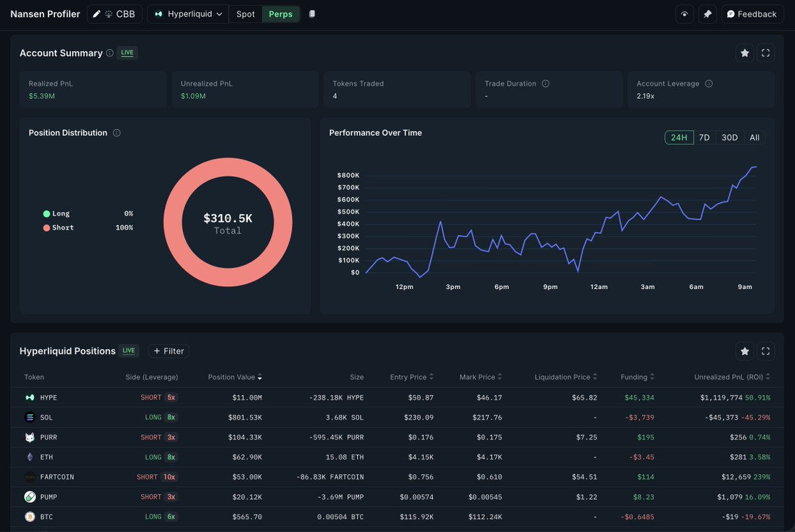This screenshot has width=795, height=532.
Task: Click the HYPE token icon
Action: pos(29,398)
